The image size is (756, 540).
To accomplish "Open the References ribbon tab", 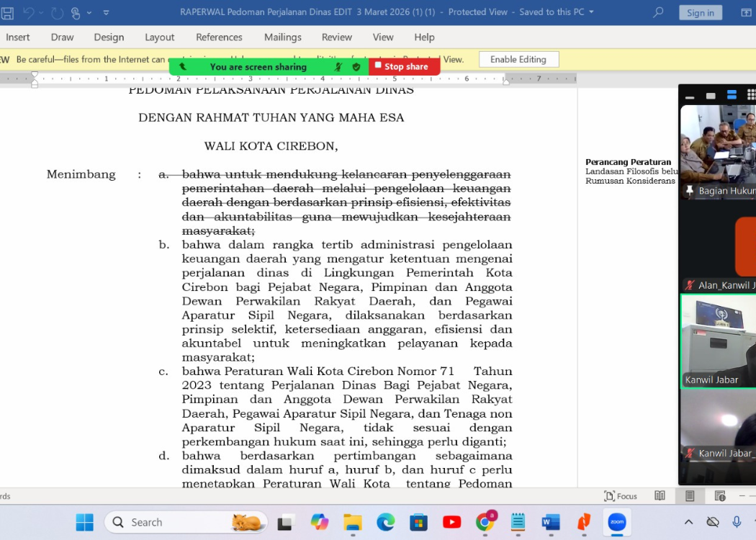I will click(x=219, y=37).
